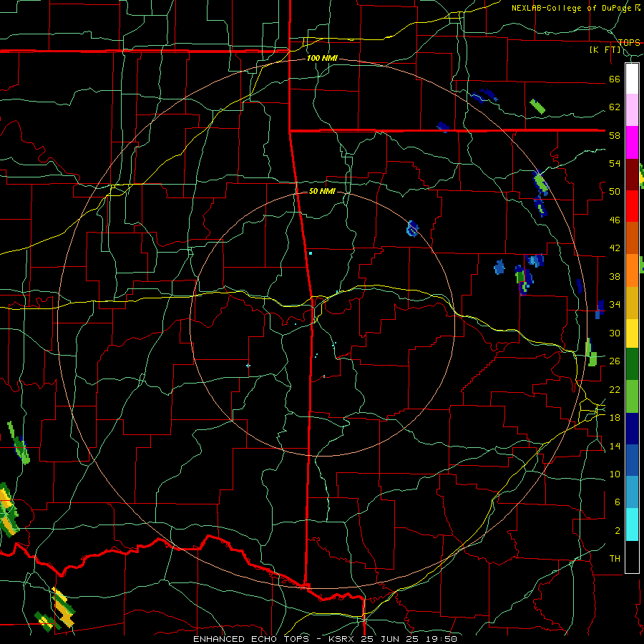Click the 34 legend value

tap(615, 305)
